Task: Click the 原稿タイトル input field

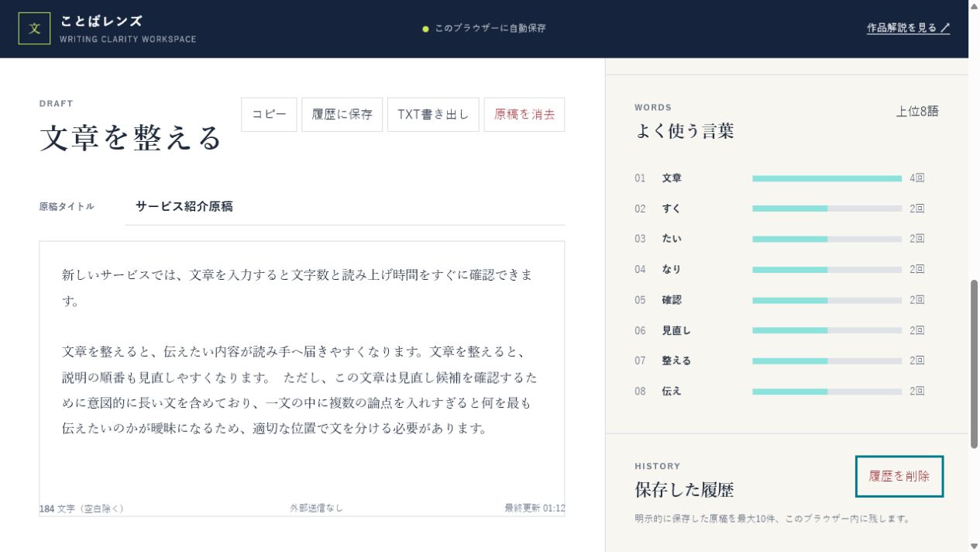Action: [x=345, y=207]
